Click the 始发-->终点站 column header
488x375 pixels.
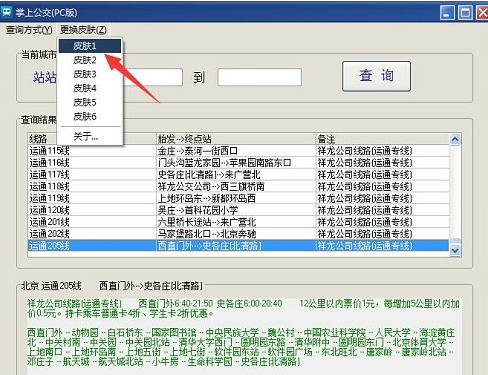(236, 139)
